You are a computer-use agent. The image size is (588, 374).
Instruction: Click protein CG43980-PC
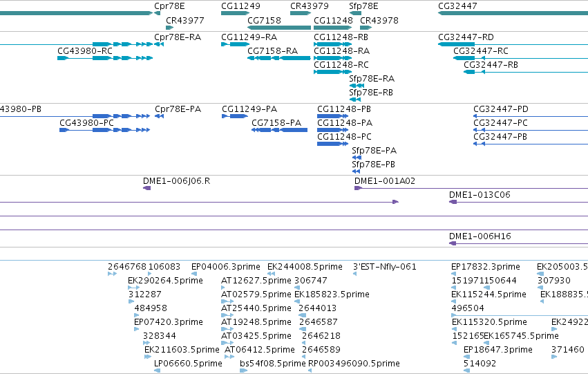click(x=86, y=122)
